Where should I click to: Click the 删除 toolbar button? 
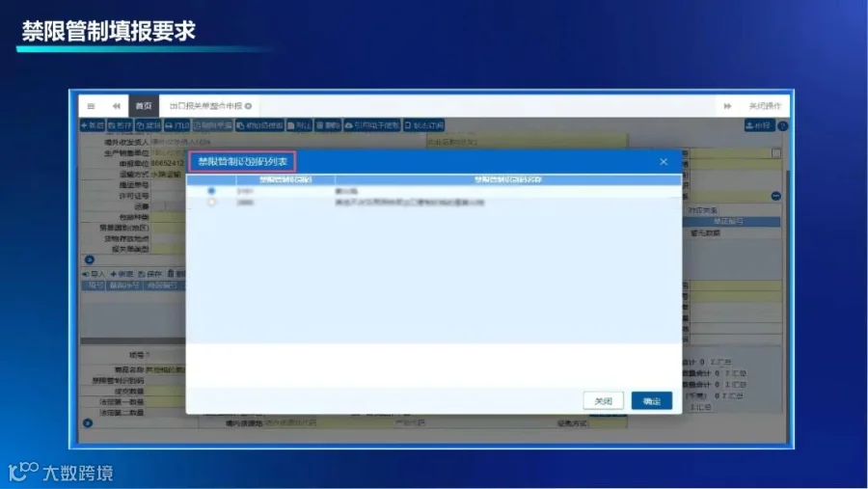[328, 125]
